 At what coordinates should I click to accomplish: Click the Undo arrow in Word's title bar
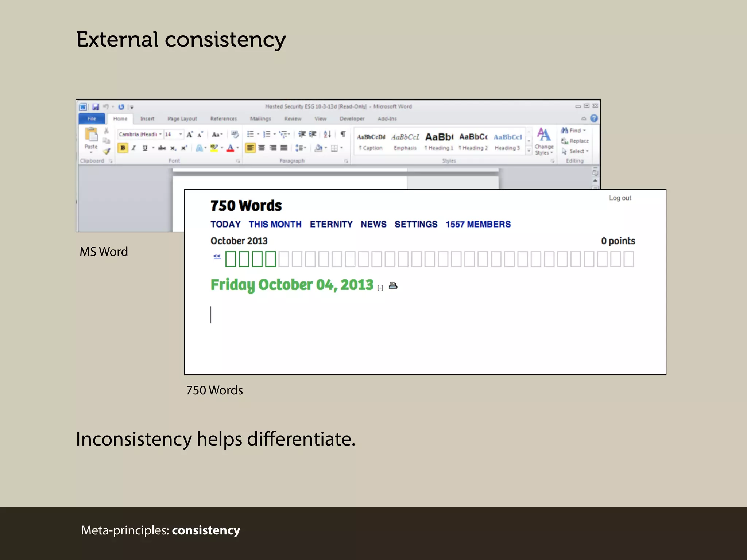[106, 107]
